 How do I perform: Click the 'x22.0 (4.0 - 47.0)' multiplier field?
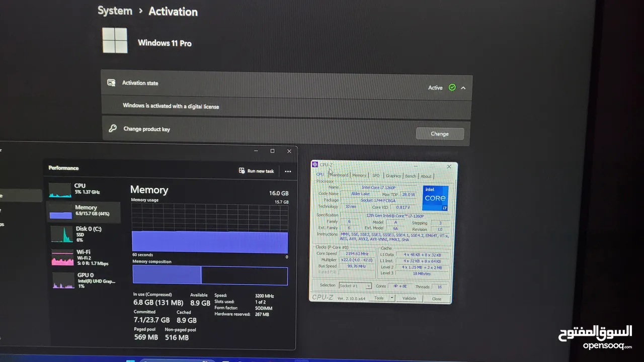click(357, 260)
